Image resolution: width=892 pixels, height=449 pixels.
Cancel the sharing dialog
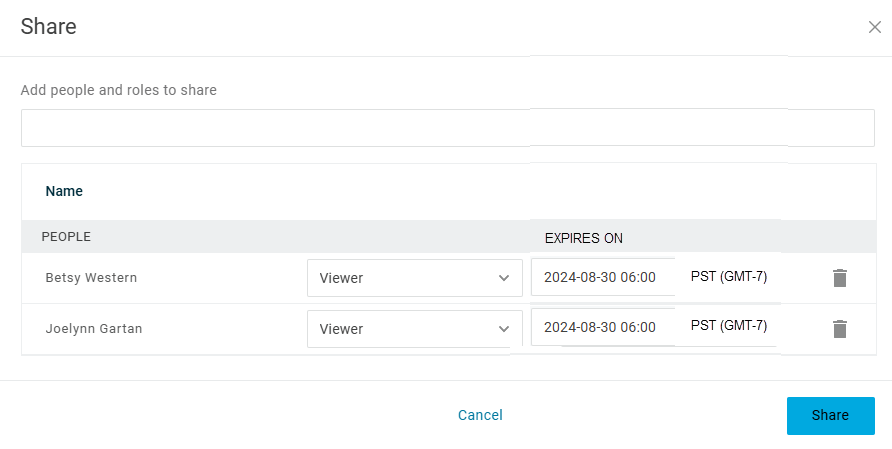[x=480, y=415]
